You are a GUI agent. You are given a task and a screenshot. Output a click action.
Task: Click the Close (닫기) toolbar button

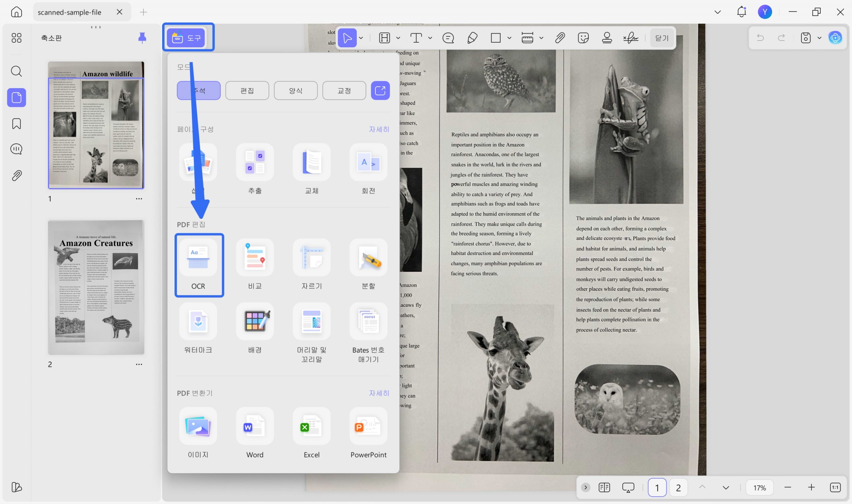pyautogui.click(x=661, y=38)
